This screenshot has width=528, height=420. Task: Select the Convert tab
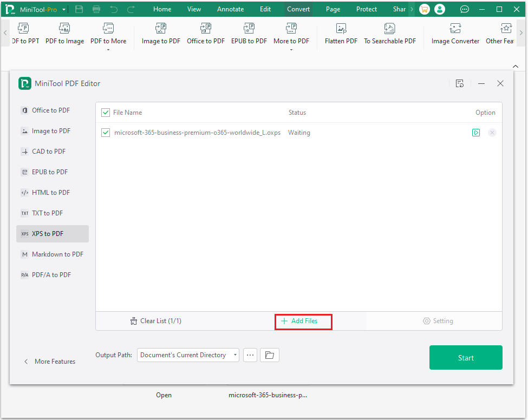click(298, 9)
